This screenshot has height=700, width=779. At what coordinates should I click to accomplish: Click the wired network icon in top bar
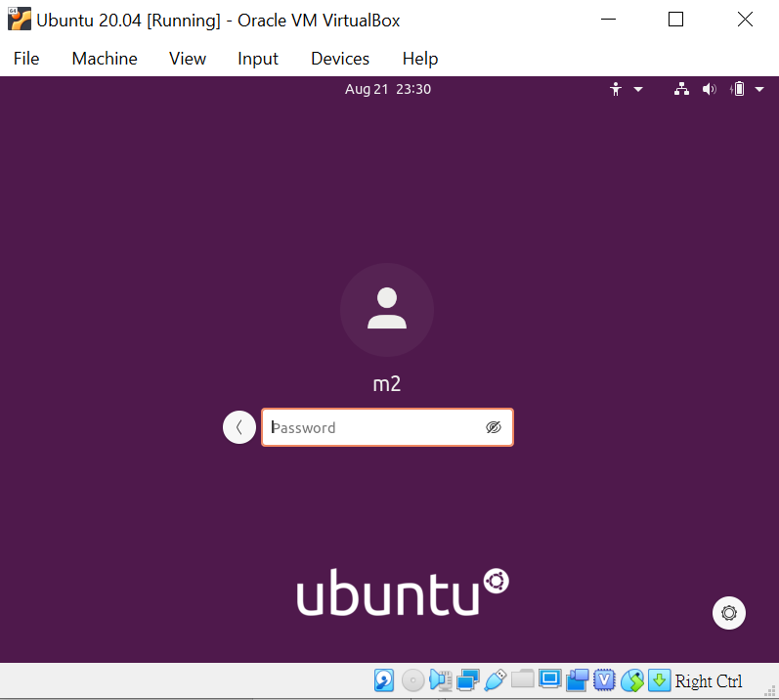coord(681,89)
